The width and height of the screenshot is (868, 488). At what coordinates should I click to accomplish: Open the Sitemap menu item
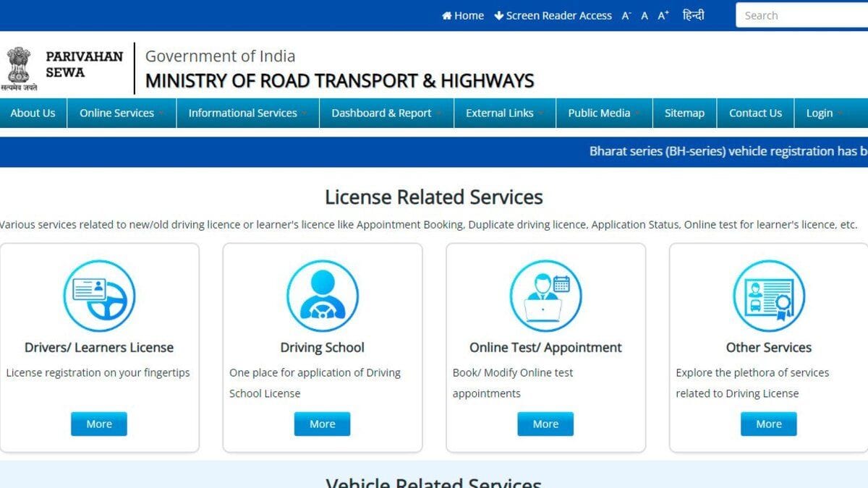tap(684, 114)
